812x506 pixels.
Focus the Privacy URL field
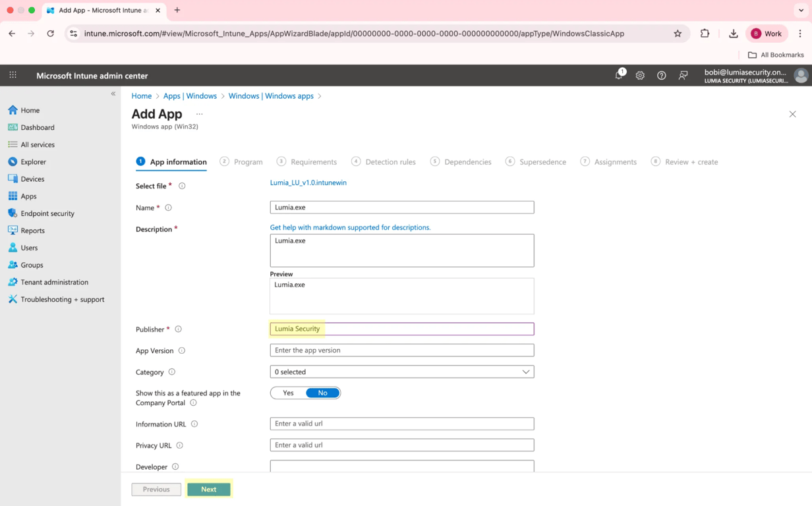[402, 445]
